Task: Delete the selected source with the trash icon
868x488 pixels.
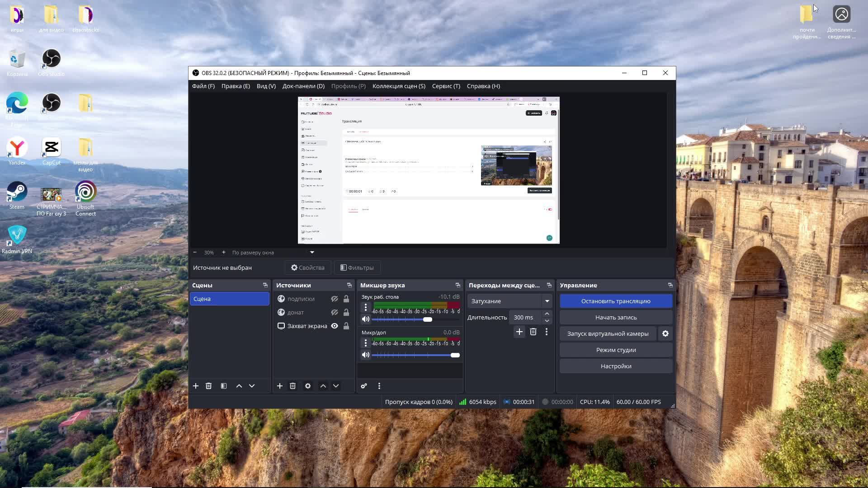Action: (292, 386)
